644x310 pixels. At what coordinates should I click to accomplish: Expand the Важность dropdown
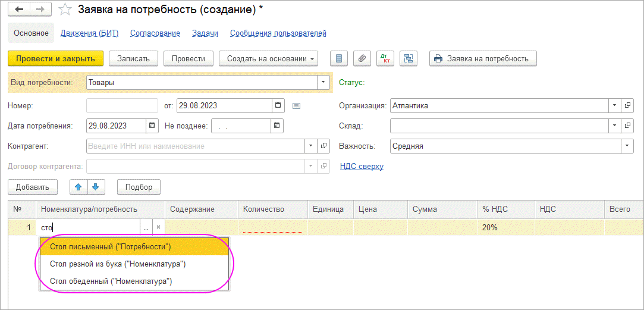click(x=627, y=146)
